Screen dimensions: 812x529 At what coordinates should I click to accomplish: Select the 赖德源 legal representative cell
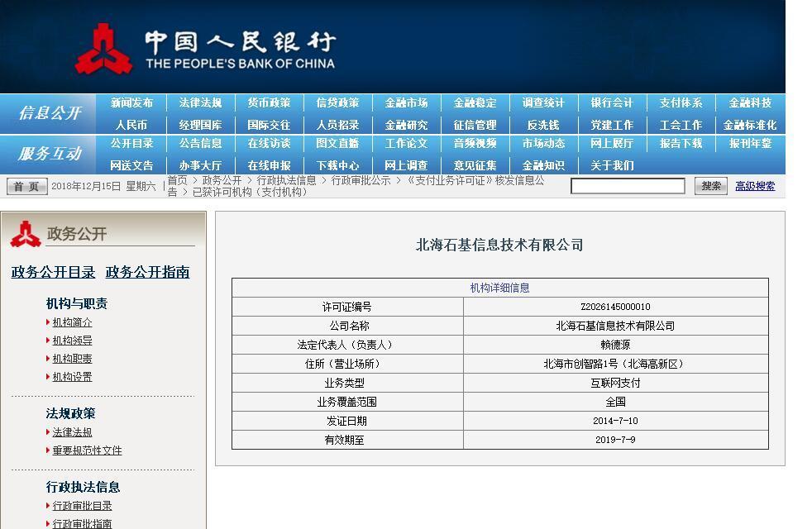(616, 345)
